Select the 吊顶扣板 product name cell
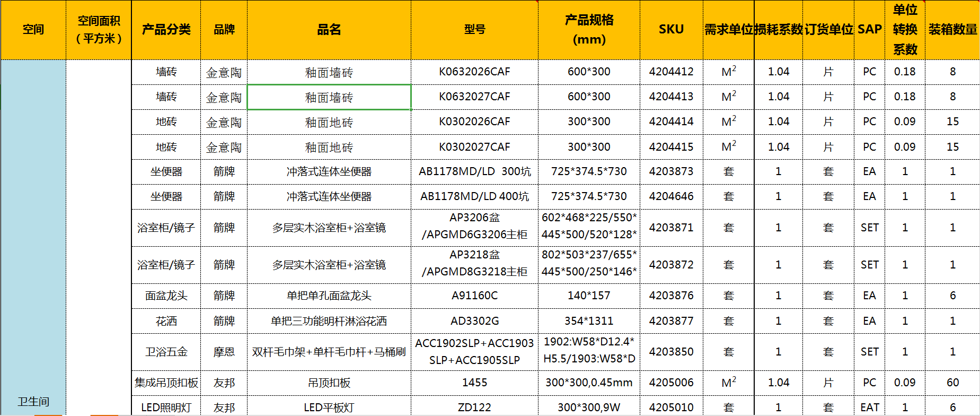Viewport: 980px width, 416px height. 329,383
